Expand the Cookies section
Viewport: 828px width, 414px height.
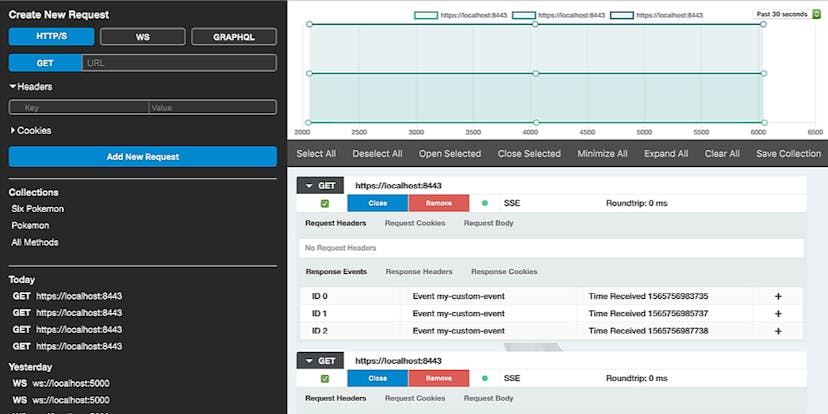(31, 130)
